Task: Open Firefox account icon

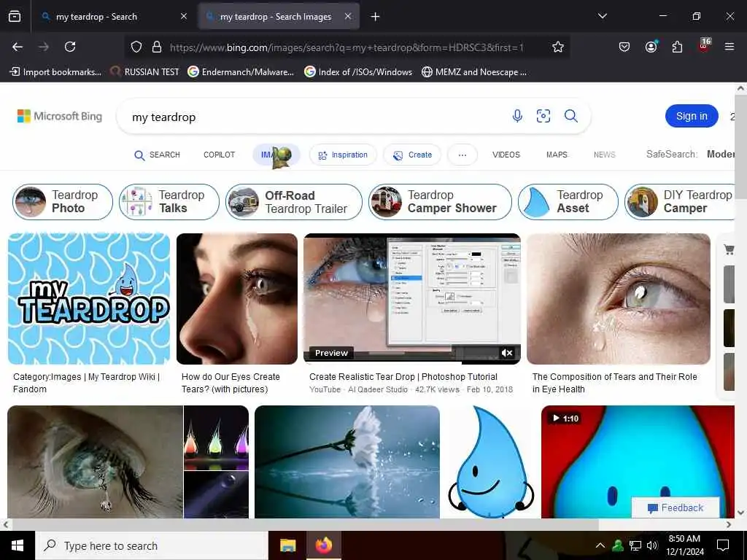Action: point(651,47)
